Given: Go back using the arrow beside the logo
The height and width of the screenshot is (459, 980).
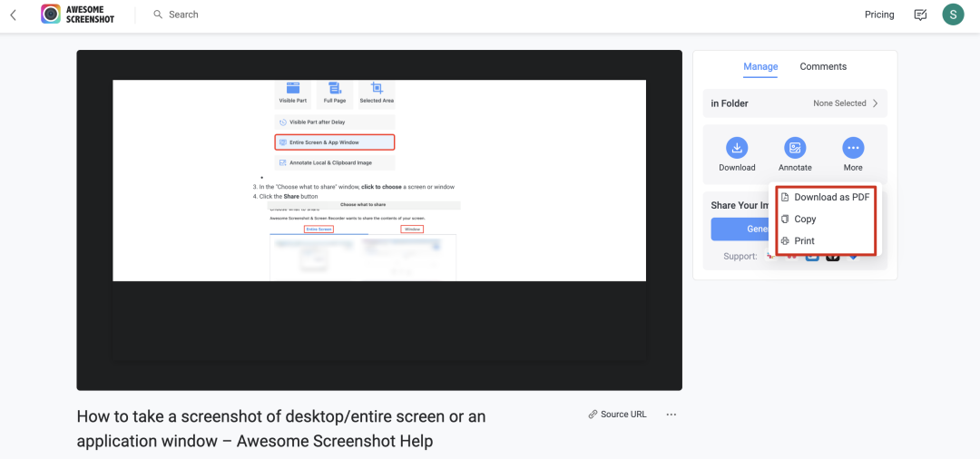Looking at the screenshot, I should 13,15.
